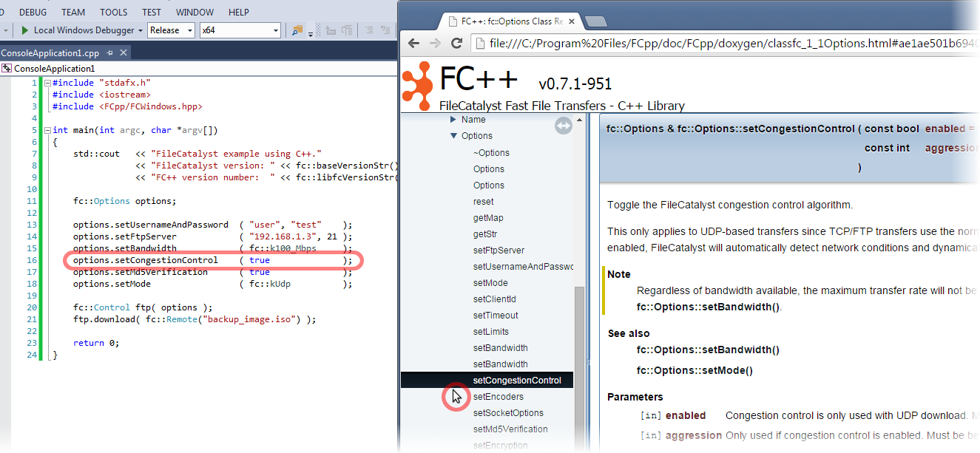Start the Local Windows Debugger green play button

point(24,30)
